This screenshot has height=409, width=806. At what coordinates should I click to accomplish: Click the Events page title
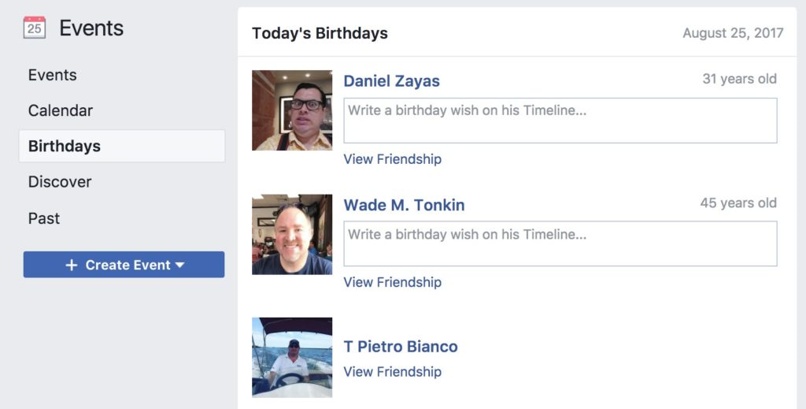[x=91, y=28]
